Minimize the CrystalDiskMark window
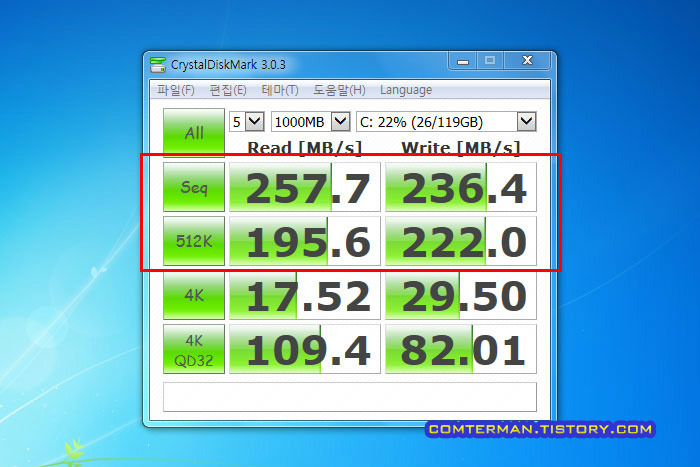 [x=463, y=61]
